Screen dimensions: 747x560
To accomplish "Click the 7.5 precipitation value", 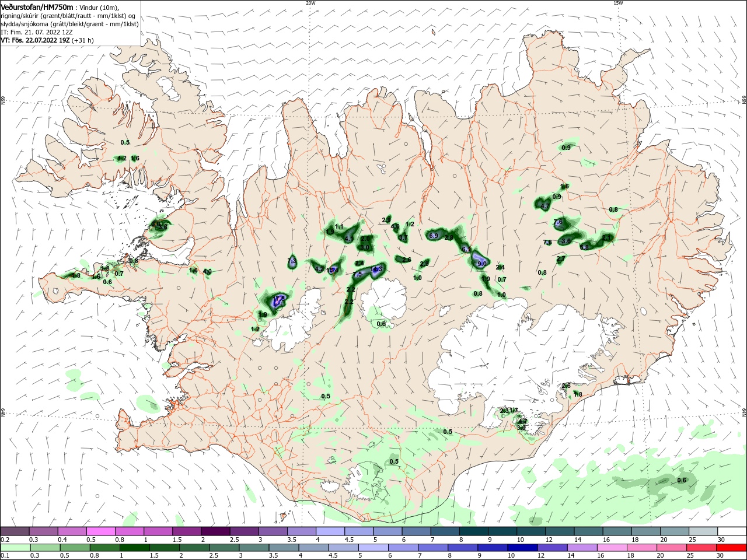I will click(358, 274).
